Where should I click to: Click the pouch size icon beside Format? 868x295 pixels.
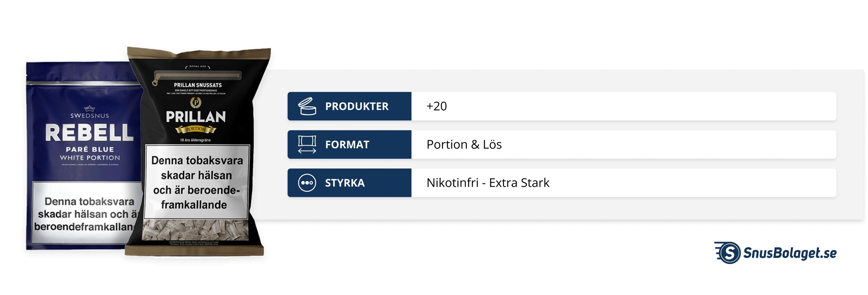point(307,144)
